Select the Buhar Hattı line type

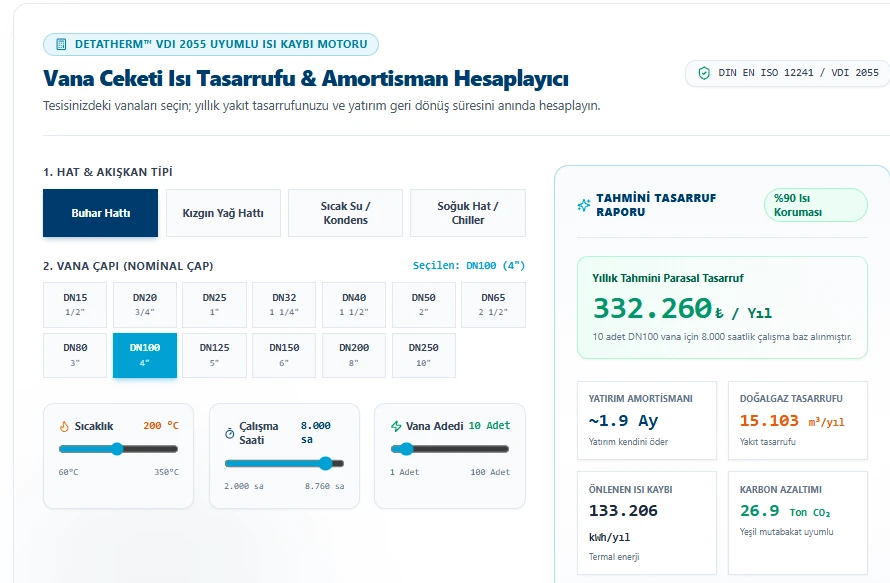tap(100, 213)
